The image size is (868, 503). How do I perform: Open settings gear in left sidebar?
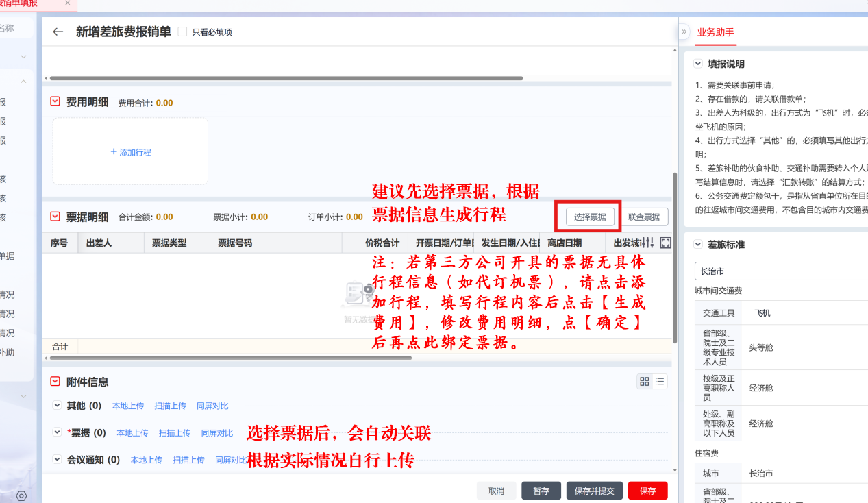click(x=21, y=495)
